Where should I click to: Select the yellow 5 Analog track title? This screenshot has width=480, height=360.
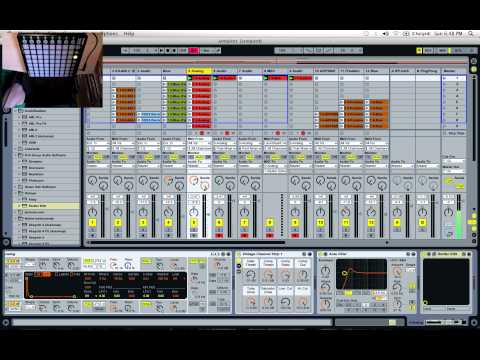[x=199, y=71]
